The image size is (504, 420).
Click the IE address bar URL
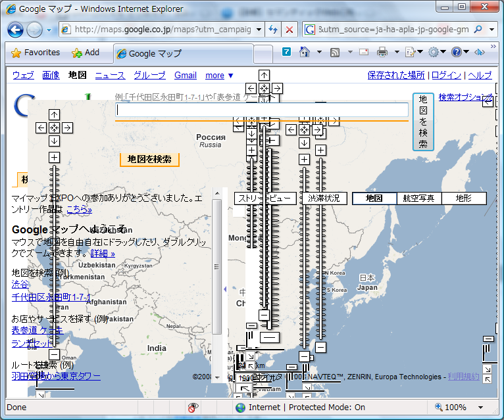(x=163, y=30)
